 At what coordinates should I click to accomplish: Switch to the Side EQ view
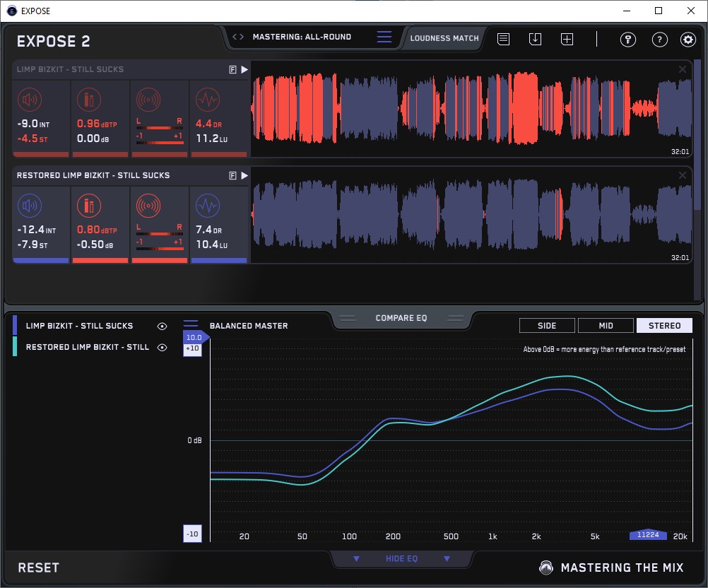click(x=547, y=325)
